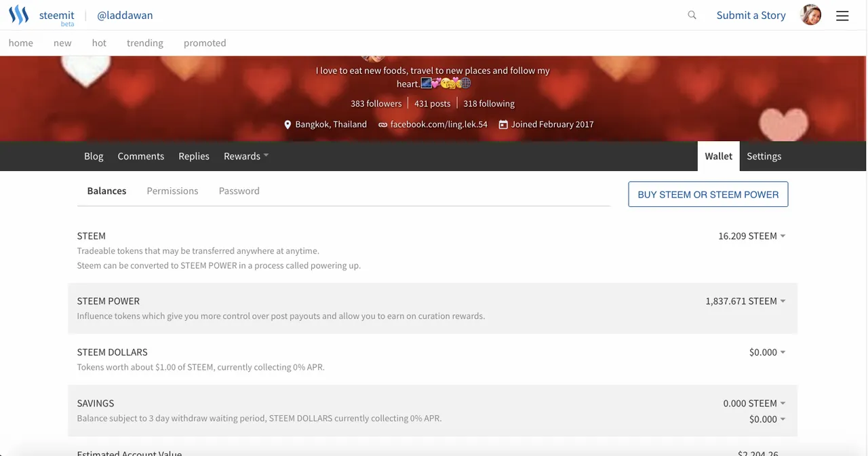868x456 pixels.
Task: Open the hot posts feed
Action: 99,43
